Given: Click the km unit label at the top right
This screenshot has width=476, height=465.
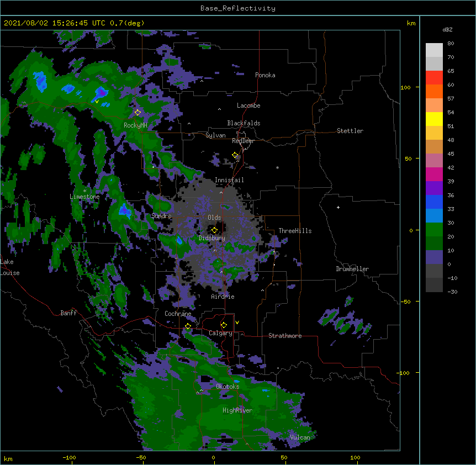Looking at the screenshot, I should [411, 23].
